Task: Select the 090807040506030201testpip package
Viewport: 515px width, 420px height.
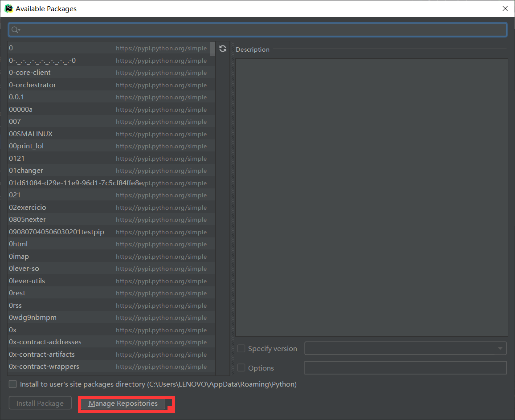Action: [111, 232]
